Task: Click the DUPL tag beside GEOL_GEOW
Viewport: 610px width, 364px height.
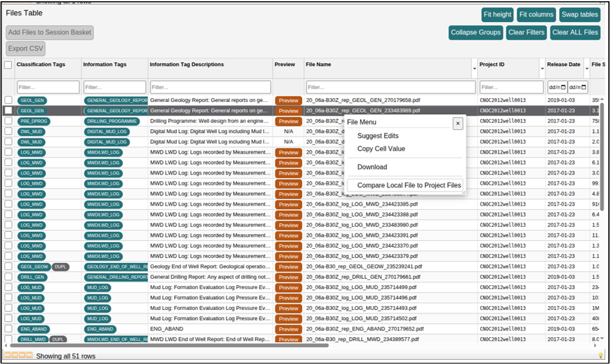Action: pos(60,267)
